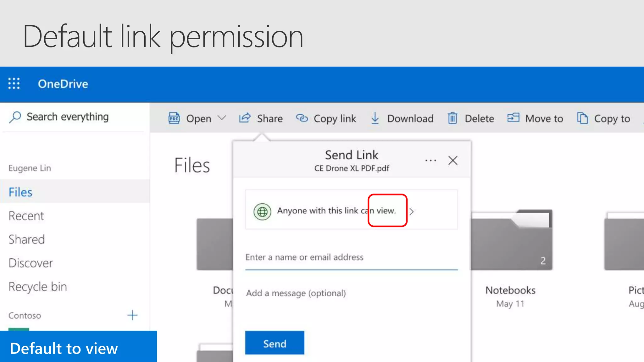Click the plus icon beside Contoso
The image size is (644, 362).
132,315
